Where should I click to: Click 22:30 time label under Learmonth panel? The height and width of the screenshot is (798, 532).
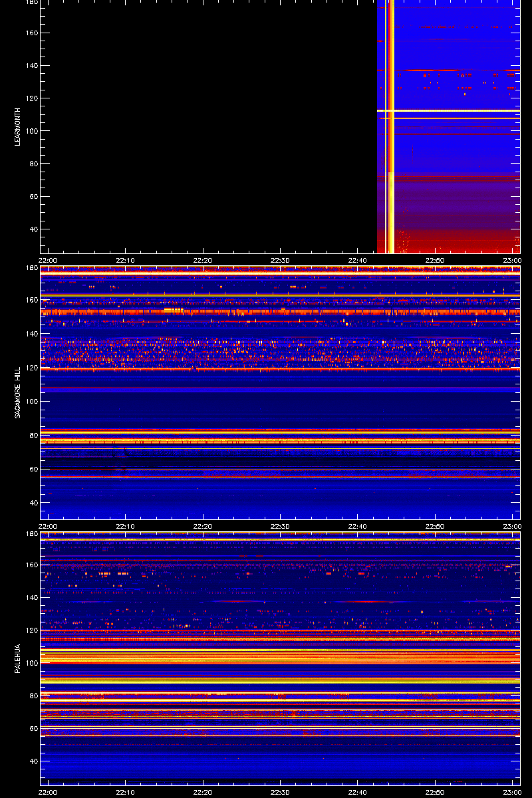pyautogui.click(x=280, y=261)
